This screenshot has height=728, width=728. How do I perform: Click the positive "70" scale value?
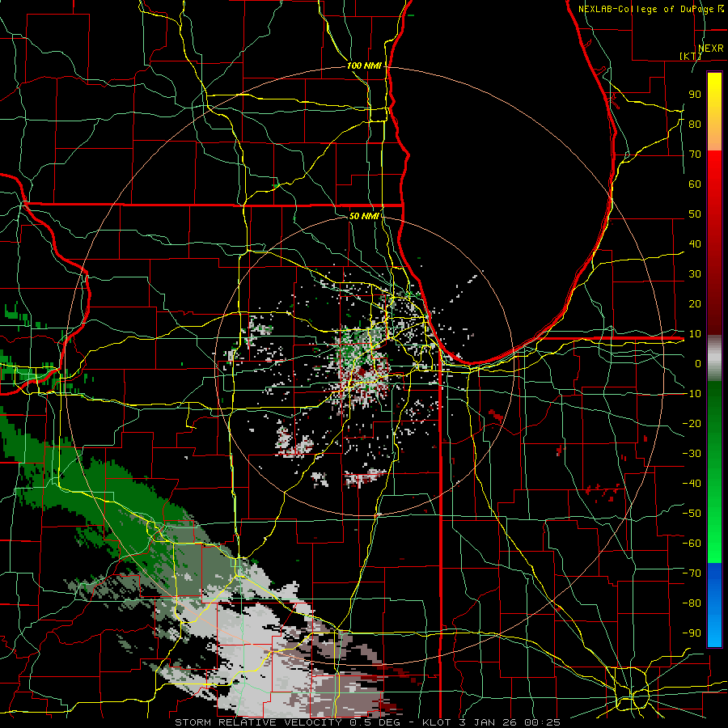(695, 154)
